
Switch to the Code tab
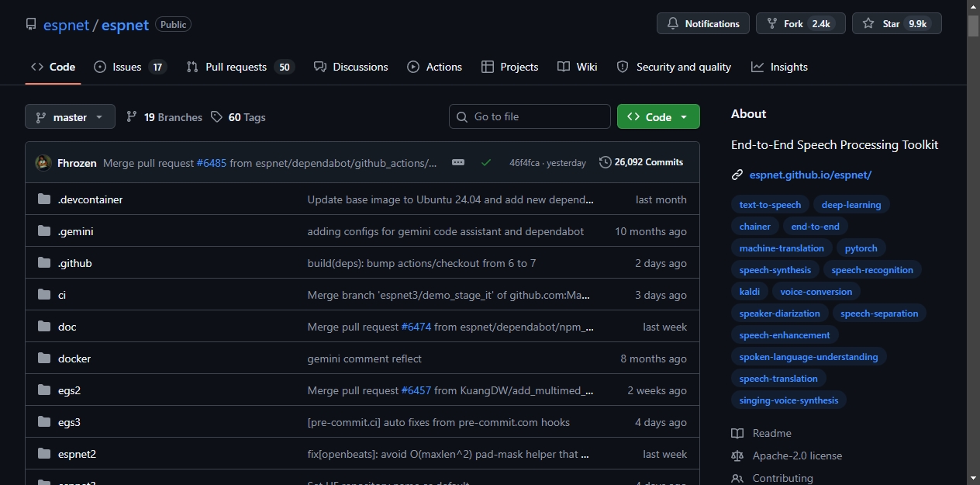click(53, 67)
